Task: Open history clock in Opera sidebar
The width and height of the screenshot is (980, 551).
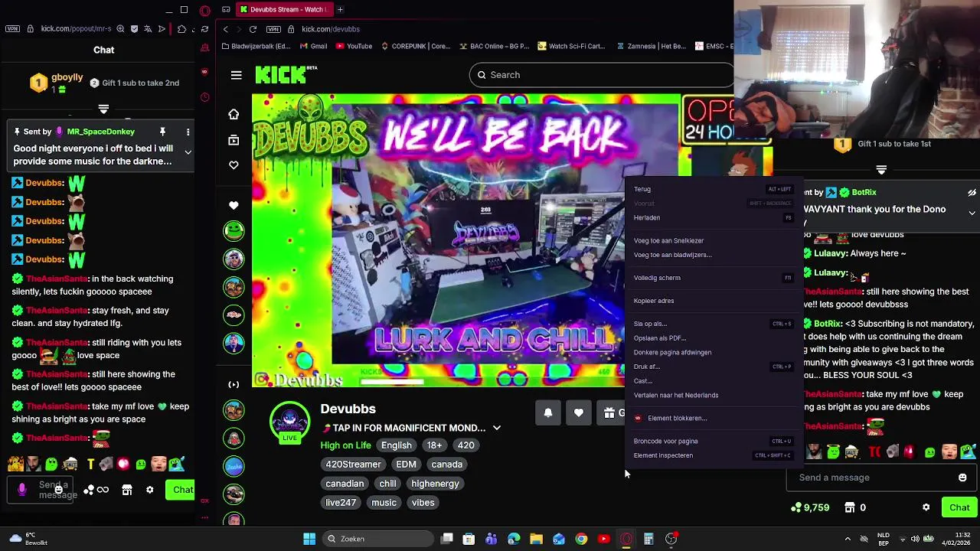Action: click(204, 97)
